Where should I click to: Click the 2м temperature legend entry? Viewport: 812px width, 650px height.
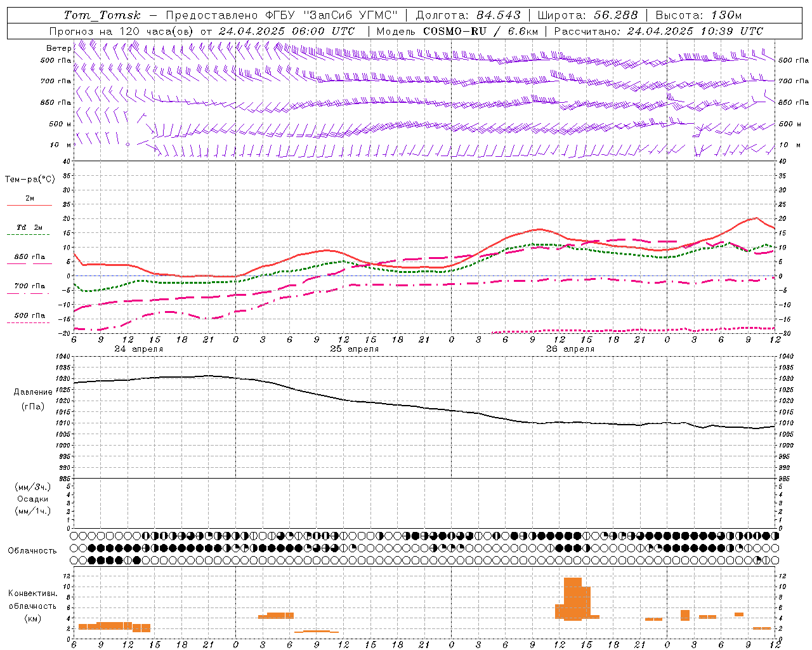[30, 198]
